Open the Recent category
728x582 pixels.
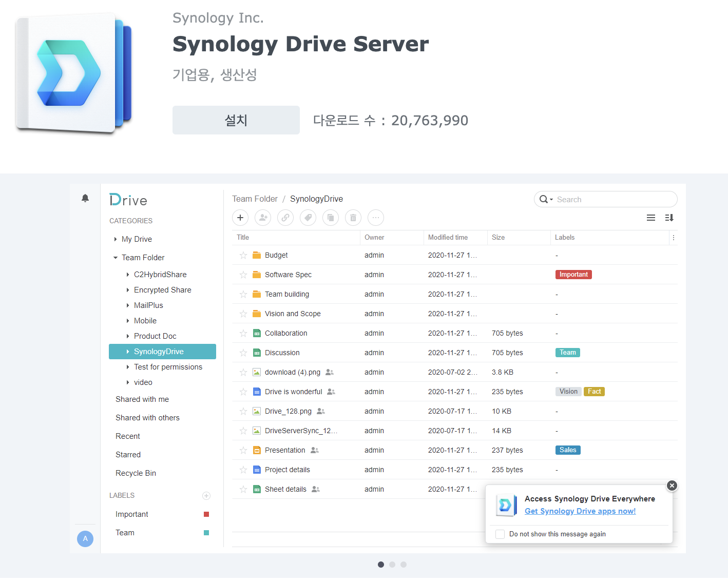tap(128, 436)
